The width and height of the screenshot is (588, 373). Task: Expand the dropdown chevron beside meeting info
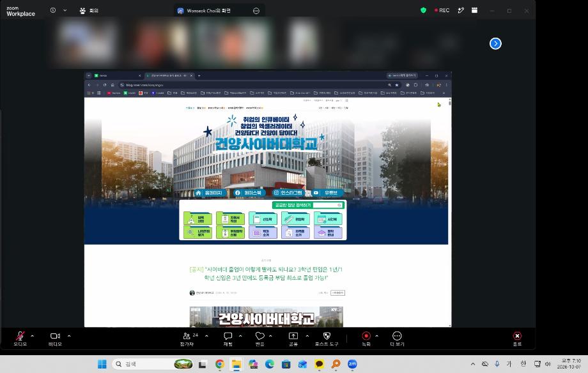[x=65, y=10]
